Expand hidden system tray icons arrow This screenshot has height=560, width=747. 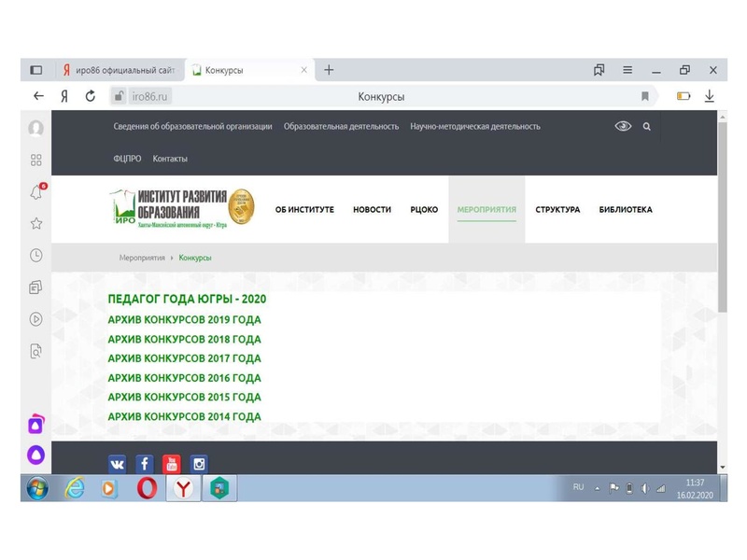tap(598, 488)
